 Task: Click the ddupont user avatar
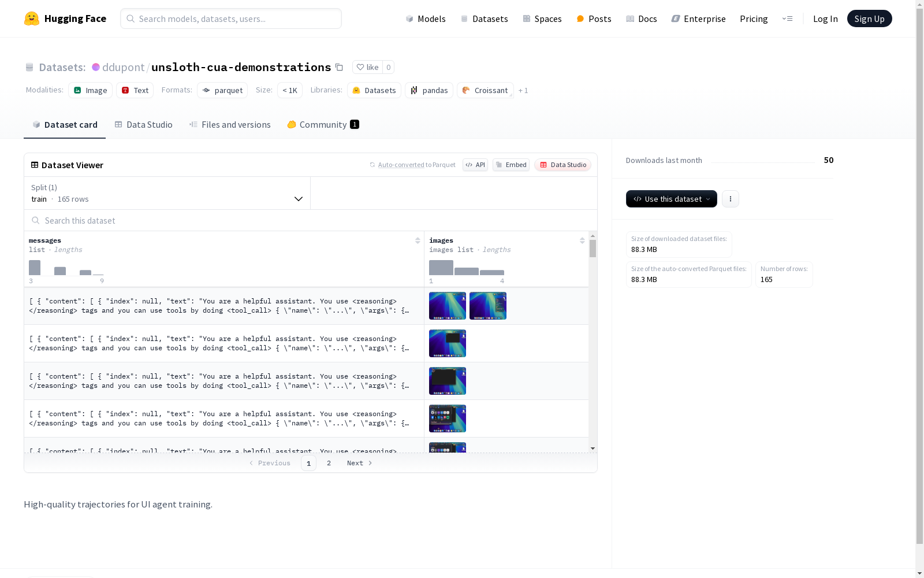click(96, 67)
